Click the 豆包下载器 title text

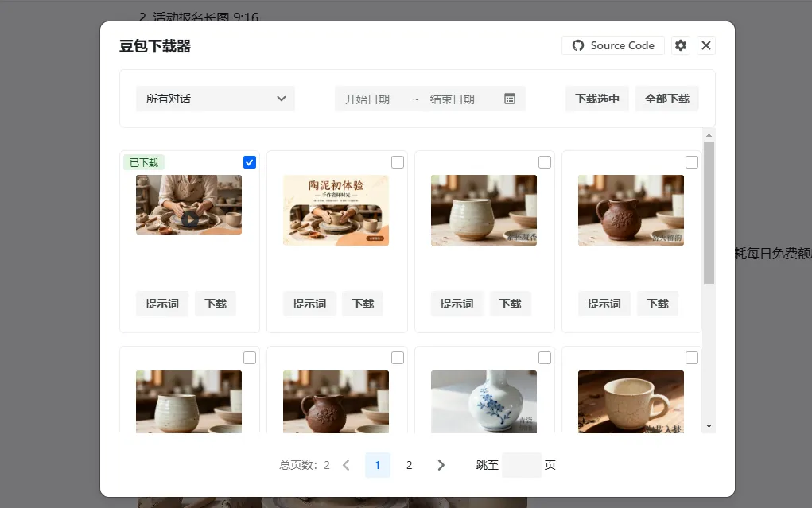155,46
